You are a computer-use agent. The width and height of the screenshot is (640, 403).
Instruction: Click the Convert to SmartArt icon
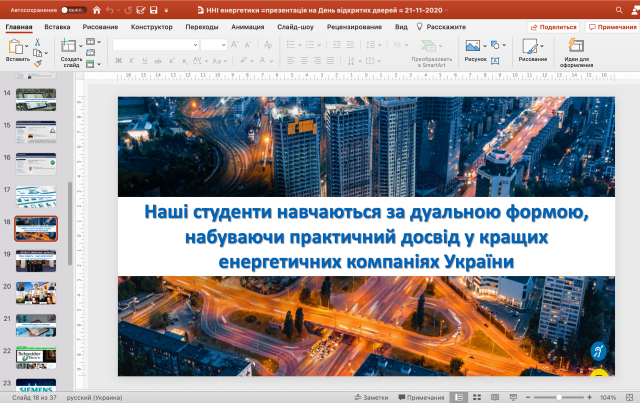click(430, 47)
